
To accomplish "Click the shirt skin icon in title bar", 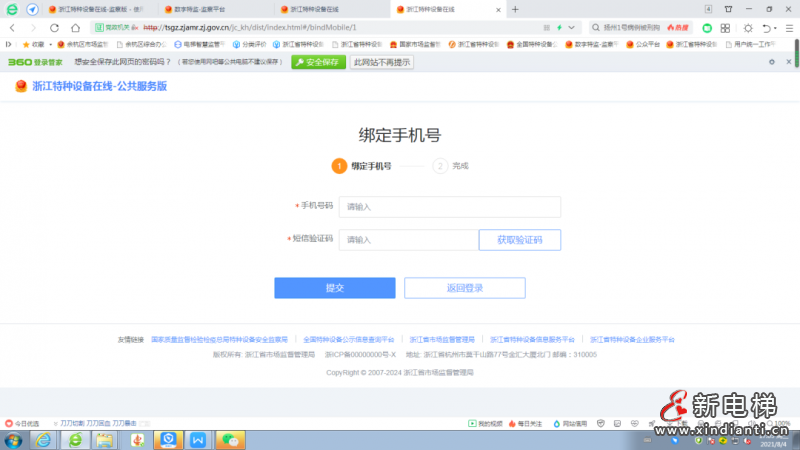I will point(729,9).
